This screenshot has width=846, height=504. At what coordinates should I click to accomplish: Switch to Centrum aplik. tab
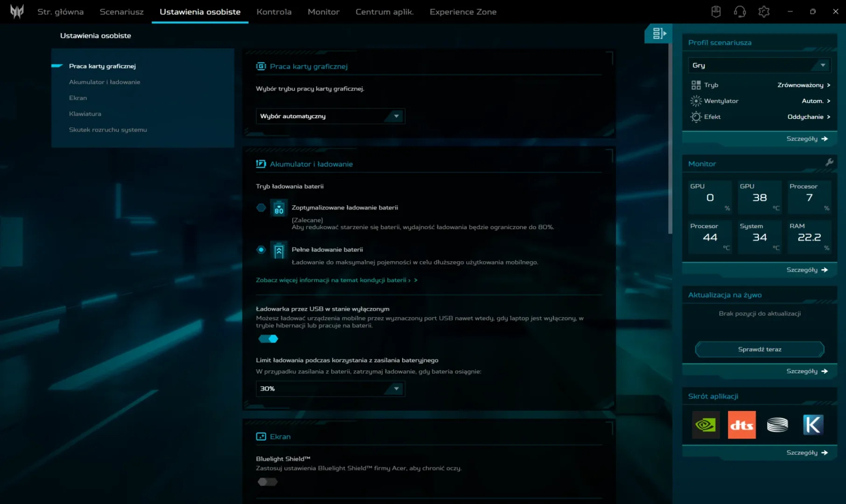coord(385,12)
